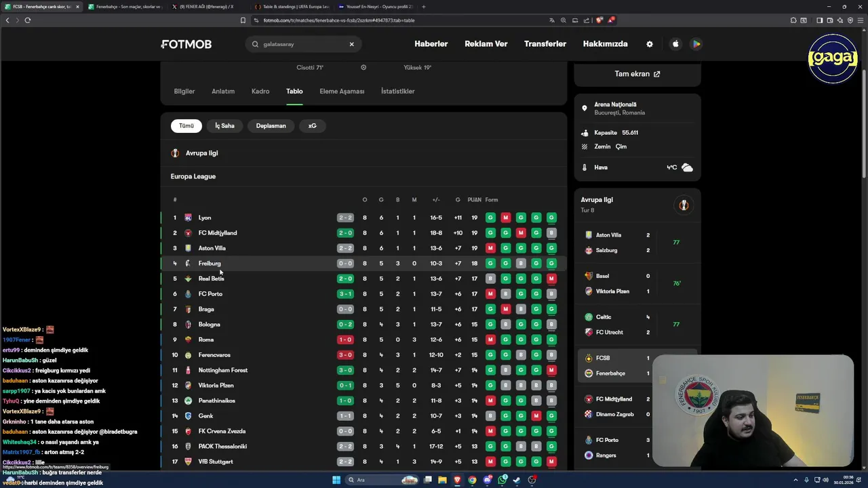
Task: Open Steam from the taskbar
Action: click(517, 480)
